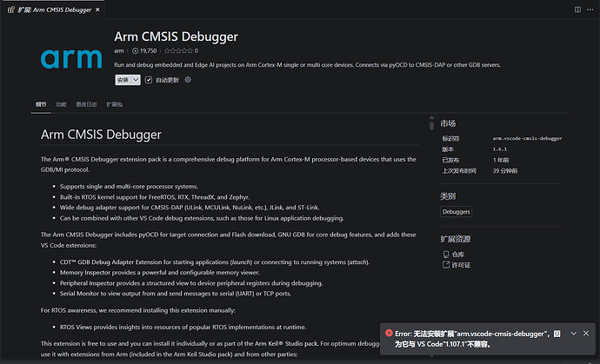Click the error icon in notification
Image resolution: width=600 pixels, height=364 pixels.
(389, 333)
